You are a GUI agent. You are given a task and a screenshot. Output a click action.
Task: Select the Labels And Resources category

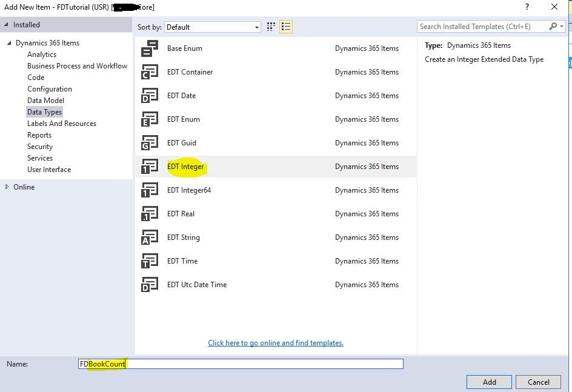pos(62,124)
